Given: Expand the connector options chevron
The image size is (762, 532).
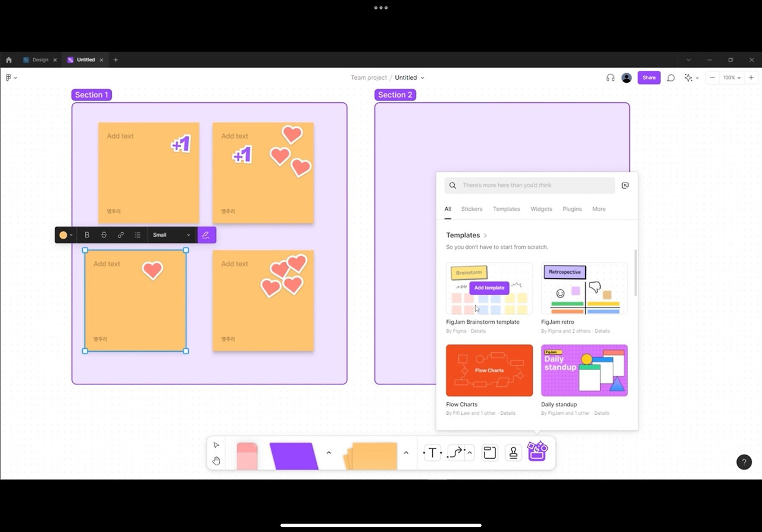Looking at the screenshot, I should coord(470,453).
